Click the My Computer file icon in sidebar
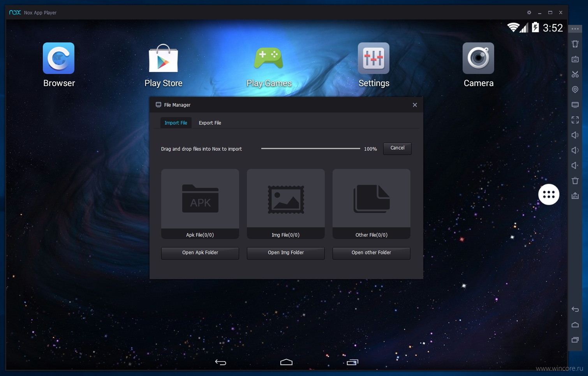This screenshot has width=588, height=376. (575, 105)
